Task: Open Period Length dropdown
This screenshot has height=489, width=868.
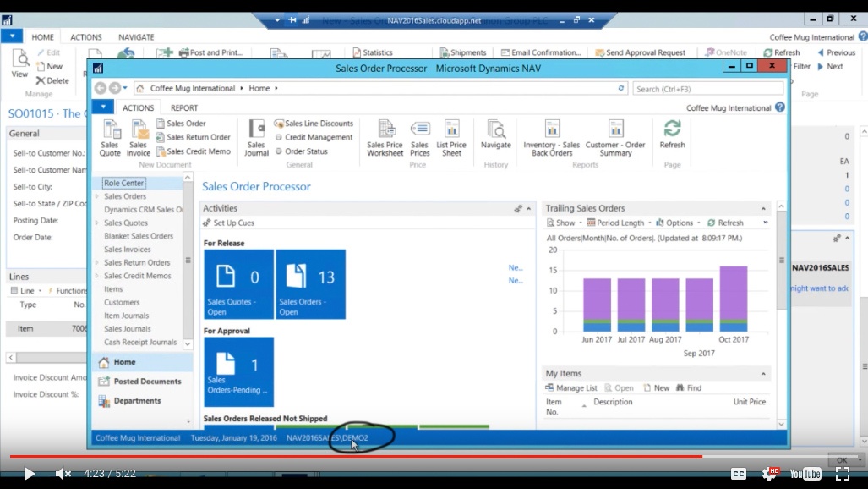Action: 619,223
